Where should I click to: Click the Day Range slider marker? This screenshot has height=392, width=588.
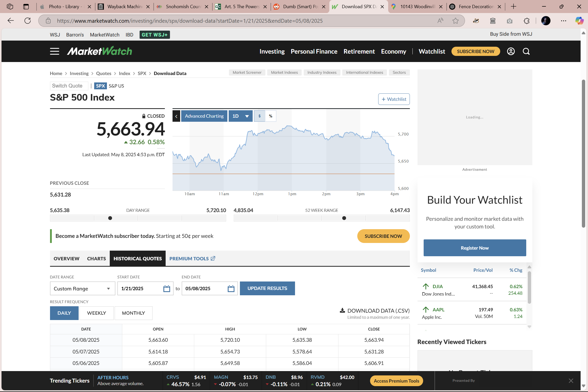110,218
